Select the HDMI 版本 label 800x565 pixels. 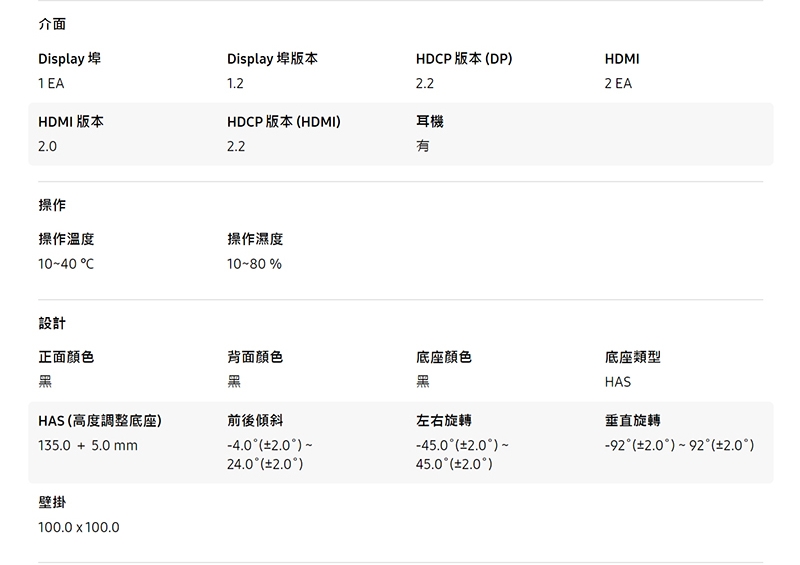(x=71, y=121)
